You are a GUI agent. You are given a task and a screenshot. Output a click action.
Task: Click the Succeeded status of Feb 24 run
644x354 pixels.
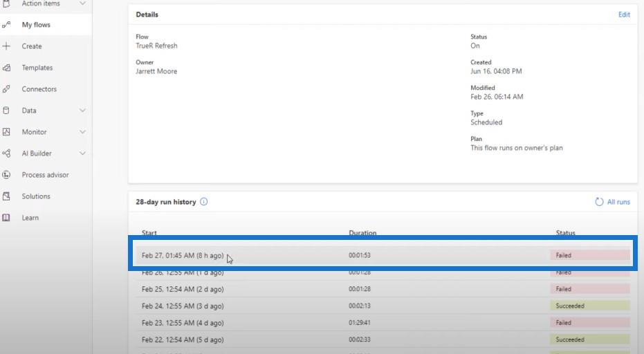pyautogui.click(x=590, y=306)
